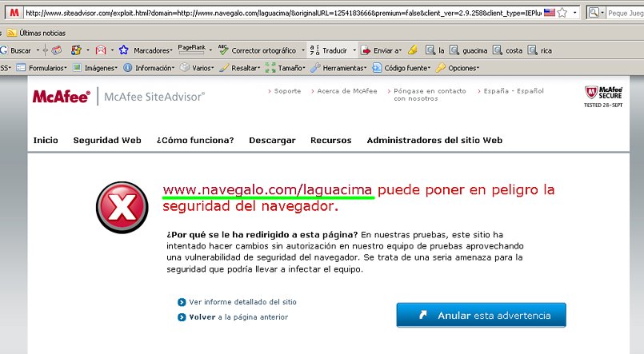
Task: Click the Gmail envelope toolbar icon
Action: pyautogui.click(x=101, y=50)
